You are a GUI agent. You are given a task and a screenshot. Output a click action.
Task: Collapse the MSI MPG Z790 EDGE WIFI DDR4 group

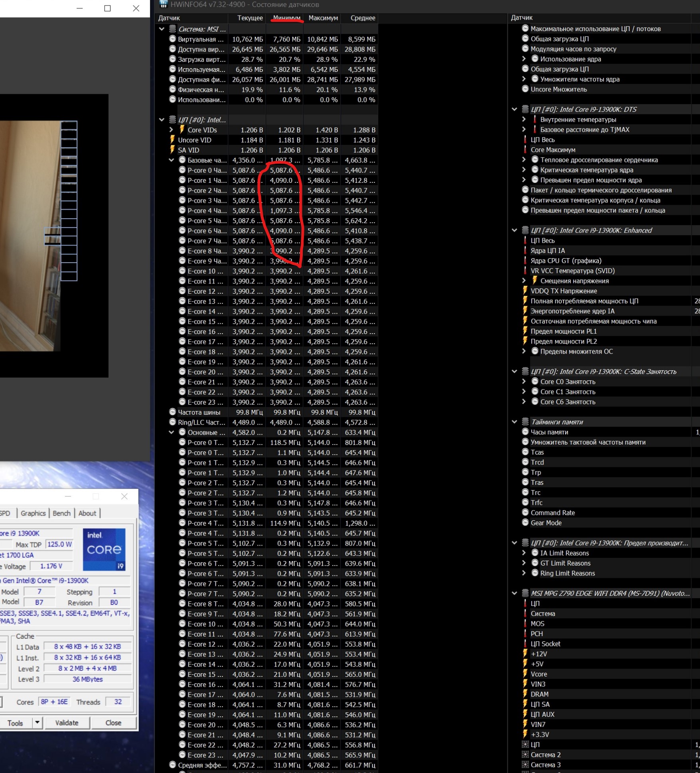514,593
